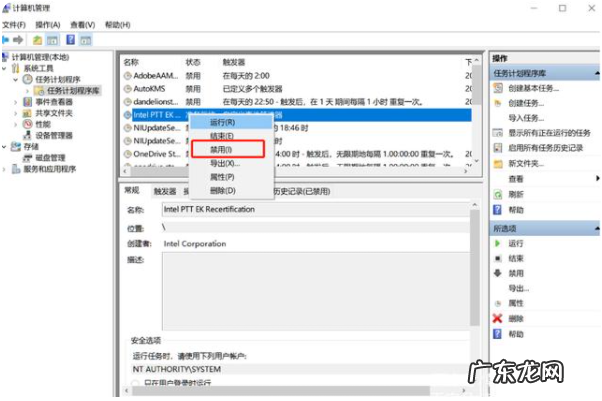This screenshot has height=401, width=602.
Task: Click 启用所有任务历史记录 action
Action: click(x=545, y=148)
